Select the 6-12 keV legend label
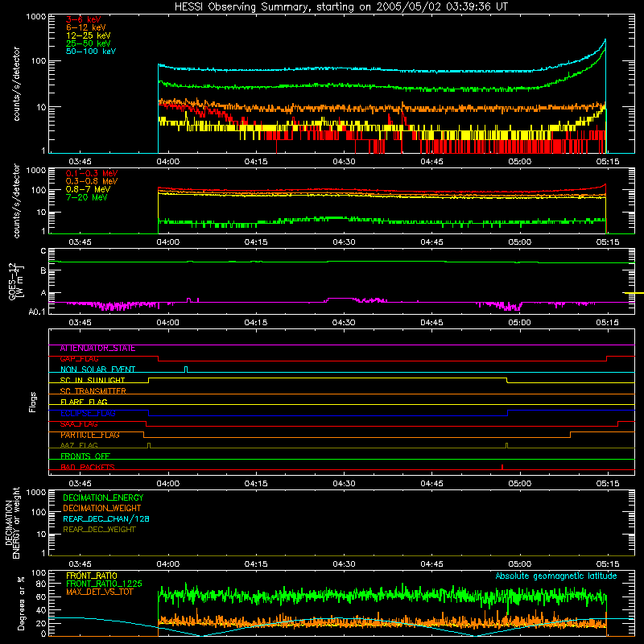Viewport: 644px width, 644px height. pos(86,27)
